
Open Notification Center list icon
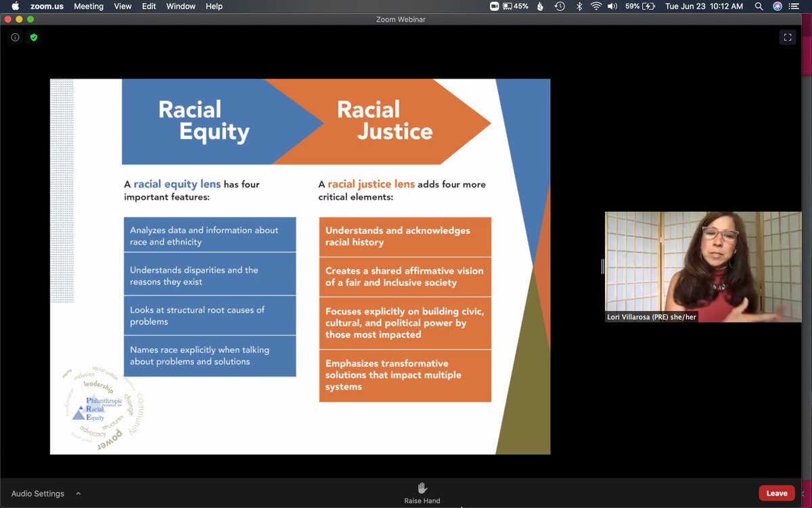pos(794,6)
